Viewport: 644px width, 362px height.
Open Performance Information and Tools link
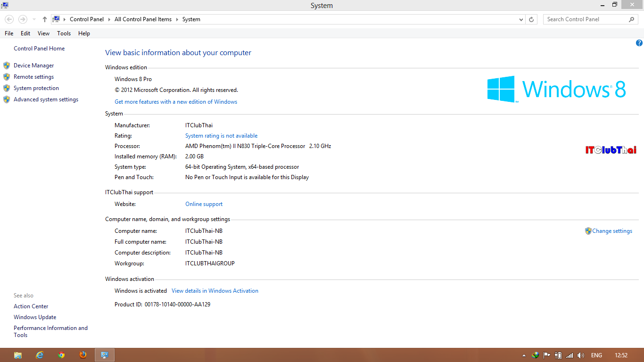tap(51, 331)
